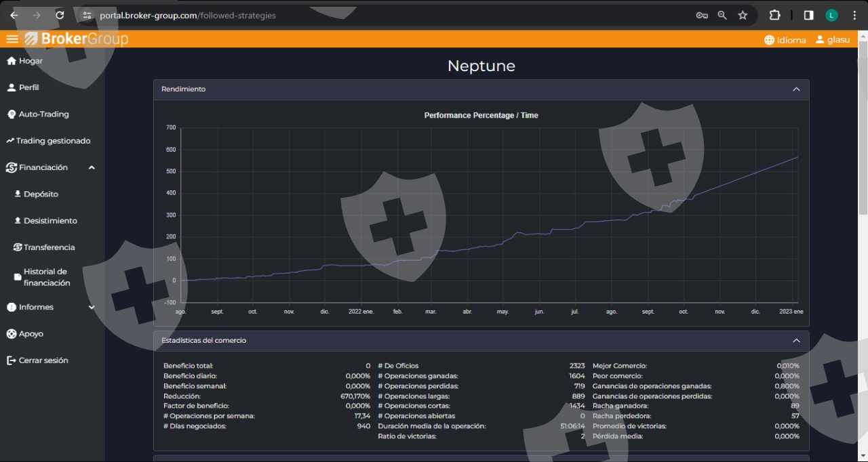Click the browser reload icon
This screenshot has height=462, width=868.
[x=60, y=15]
